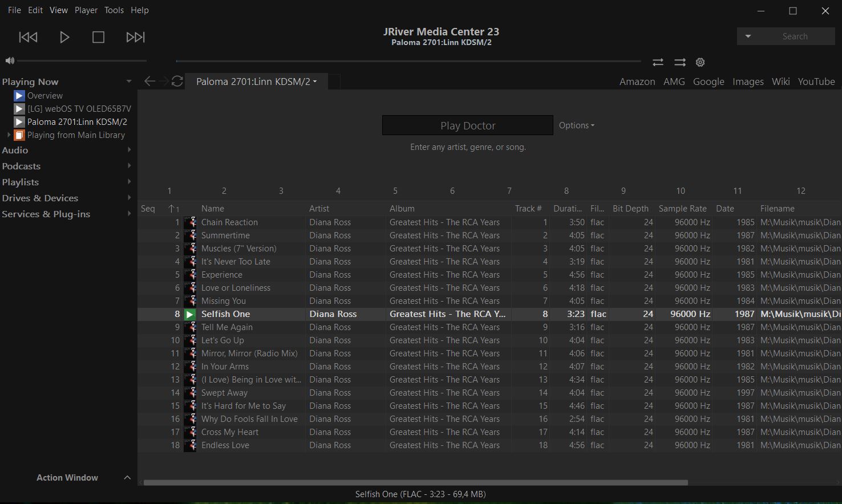Mute audio via the speaker icon

9,60
